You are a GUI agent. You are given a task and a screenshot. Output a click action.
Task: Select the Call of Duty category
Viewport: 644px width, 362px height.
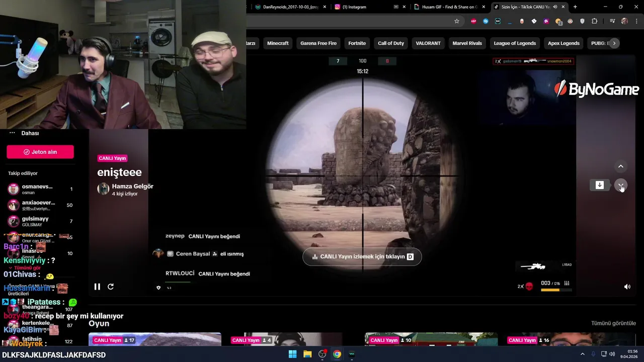click(x=391, y=43)
